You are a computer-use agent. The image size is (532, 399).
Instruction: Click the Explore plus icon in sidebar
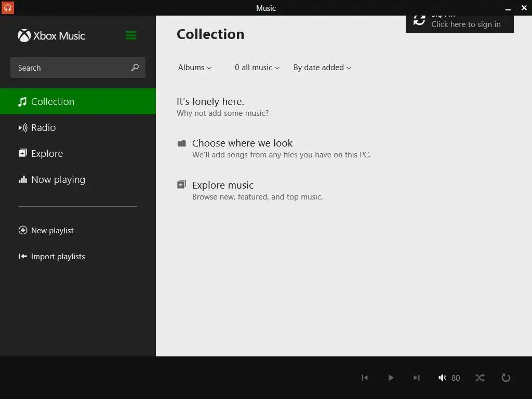tap(23, 153)
